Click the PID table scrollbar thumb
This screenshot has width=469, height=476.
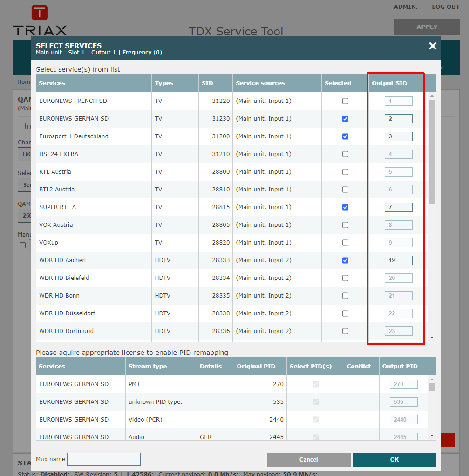(x=432, y=387)
